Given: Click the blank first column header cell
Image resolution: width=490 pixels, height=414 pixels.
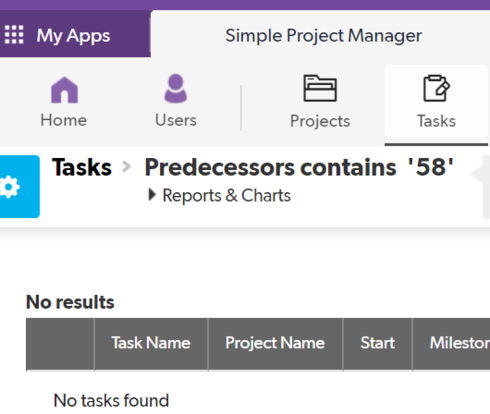Looking at the screenshot, I should point(60,343).
